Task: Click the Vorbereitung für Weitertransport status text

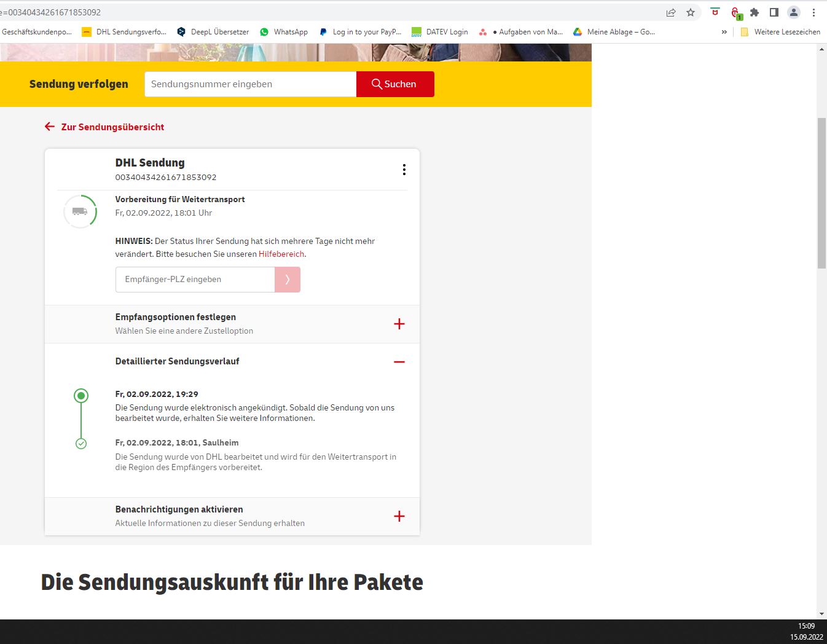Action: 180,199
